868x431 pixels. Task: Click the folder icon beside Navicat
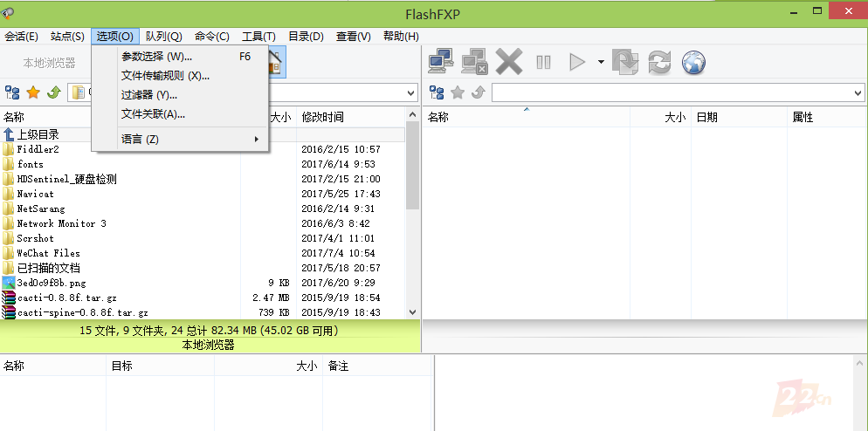[8, 194]
